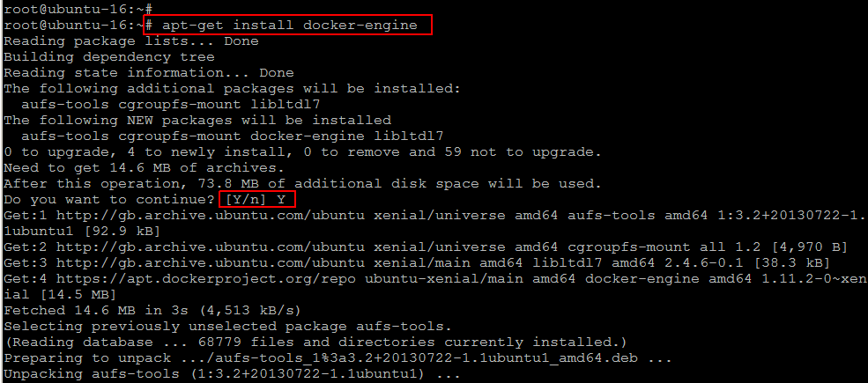Click the 'Preparing to unpack' line
Viewport: 868px width, 383px height.
(x=338, y=358)
